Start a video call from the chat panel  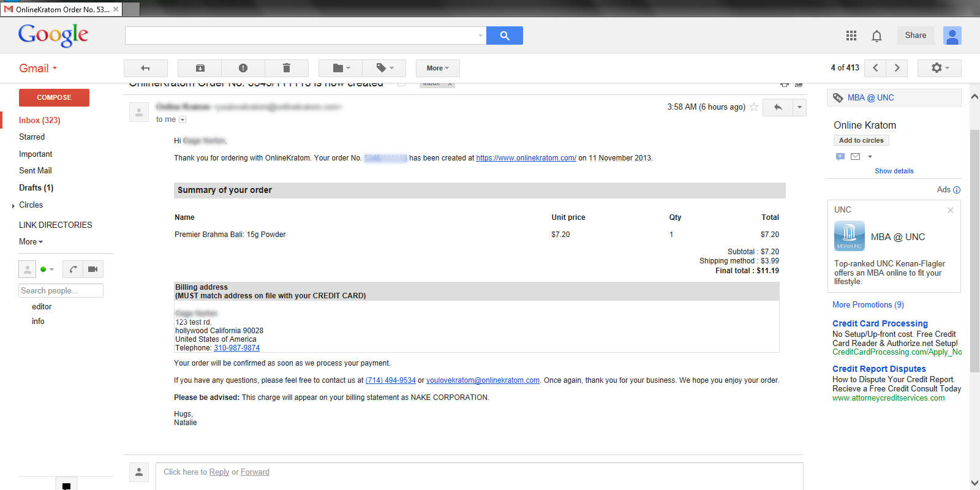pyautogui.click(x=93, y=269)
